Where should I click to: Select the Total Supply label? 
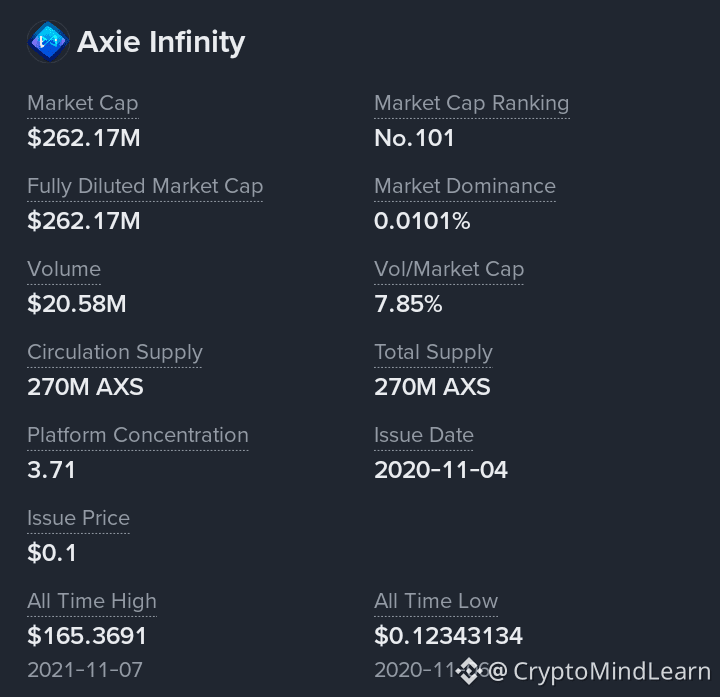coord(433,352)
